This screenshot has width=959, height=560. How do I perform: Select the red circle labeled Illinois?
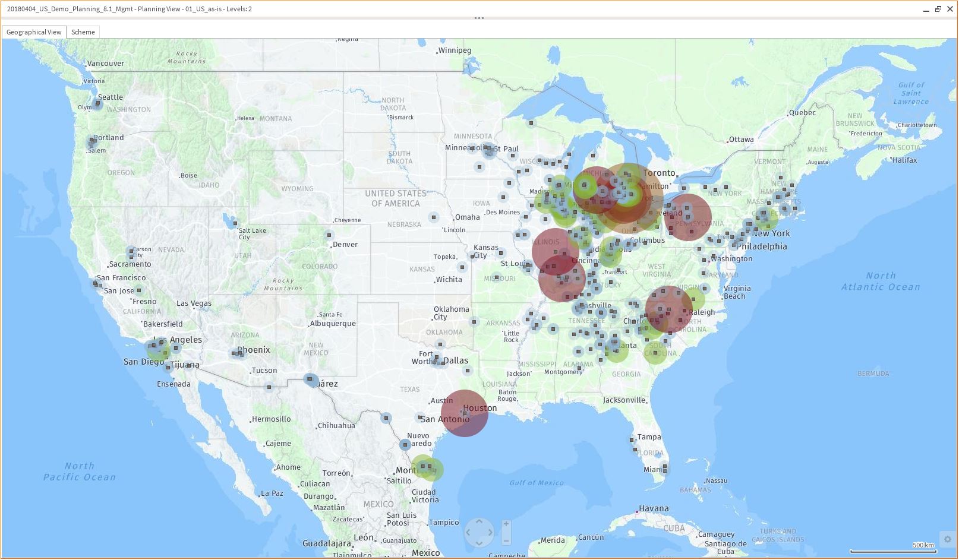pos(555,251)
